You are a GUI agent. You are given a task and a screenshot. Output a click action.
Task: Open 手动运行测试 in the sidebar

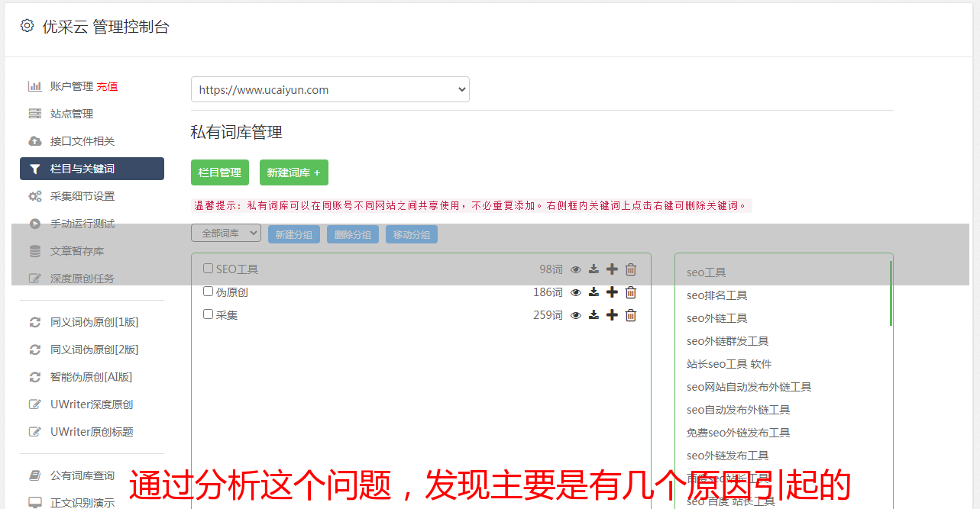click(82, 224)
